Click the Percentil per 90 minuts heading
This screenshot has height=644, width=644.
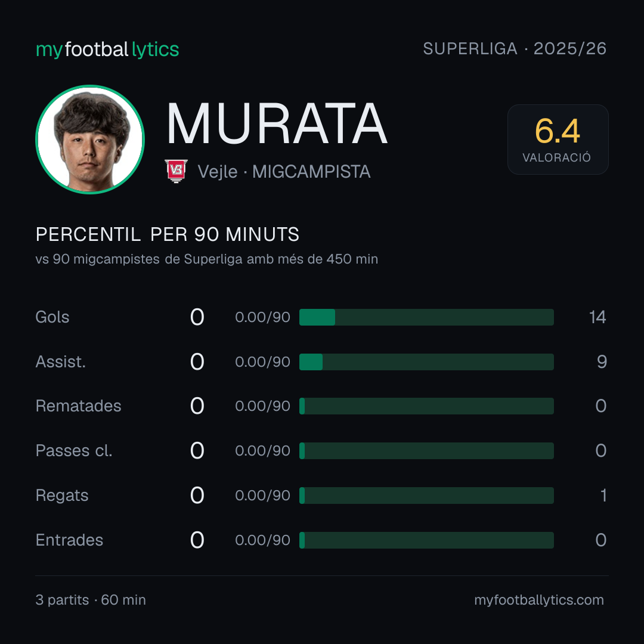point(168,234)
